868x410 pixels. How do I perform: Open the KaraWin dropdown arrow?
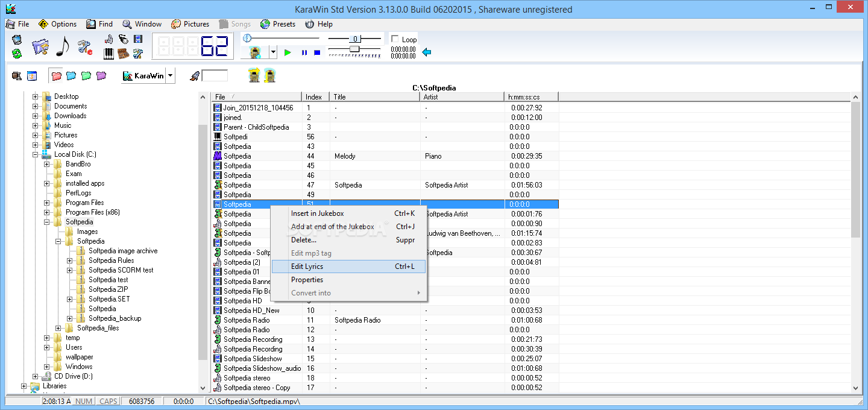click(x=171, y=76)
